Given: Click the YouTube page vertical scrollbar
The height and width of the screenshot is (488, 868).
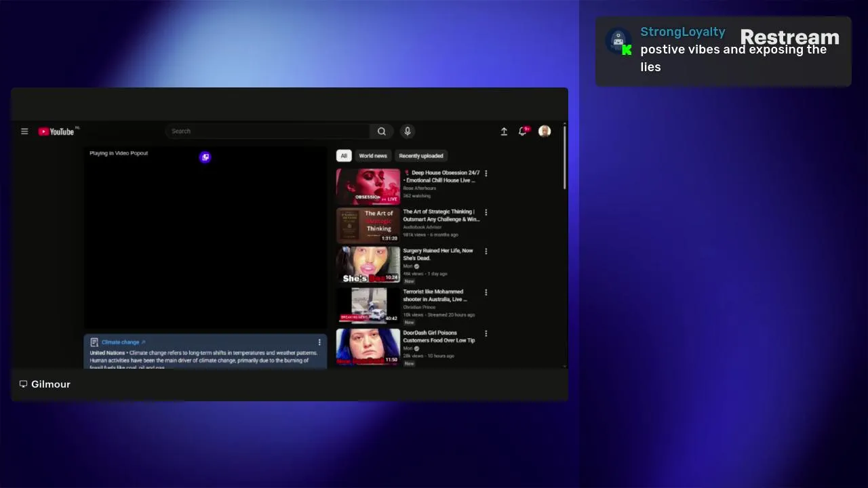Looking at the screenshot, I should 564,157.
